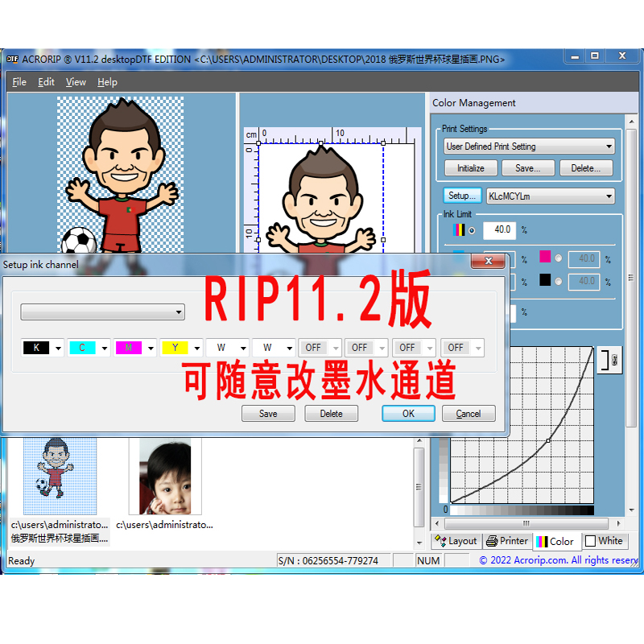The image size is (644, 644).
Task: Click the Color Management vertical scrollbar
Action: pos(631,279)
